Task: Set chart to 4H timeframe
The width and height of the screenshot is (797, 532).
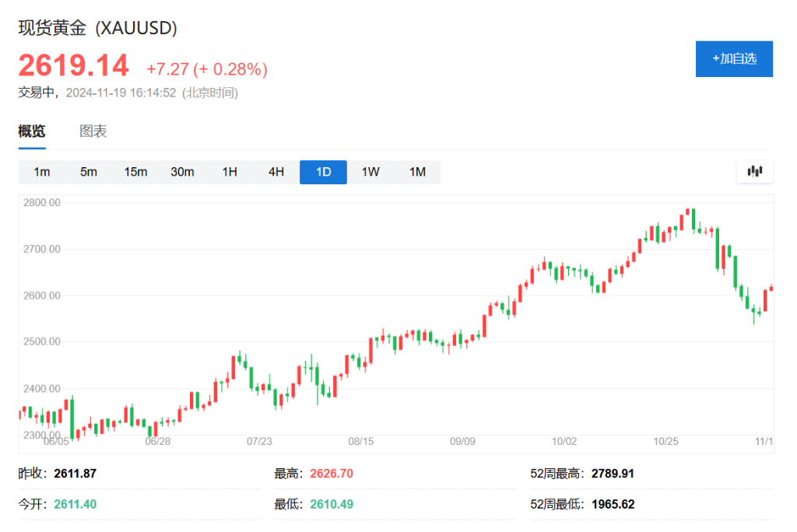Action: (x=276, y=172)
